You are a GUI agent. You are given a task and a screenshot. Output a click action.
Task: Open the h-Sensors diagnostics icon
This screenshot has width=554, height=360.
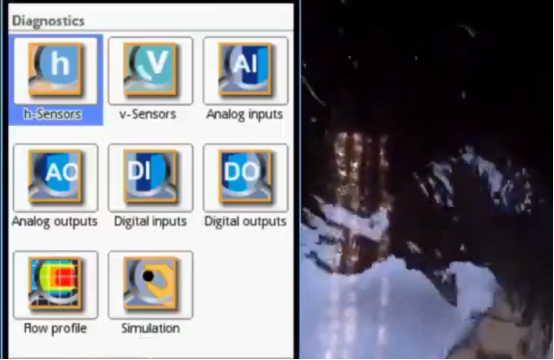[x=55, y=70]
